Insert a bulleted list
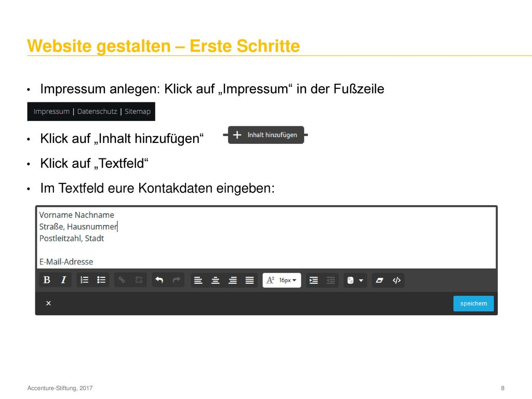The image size is (532, 399). tap(101, 280)
